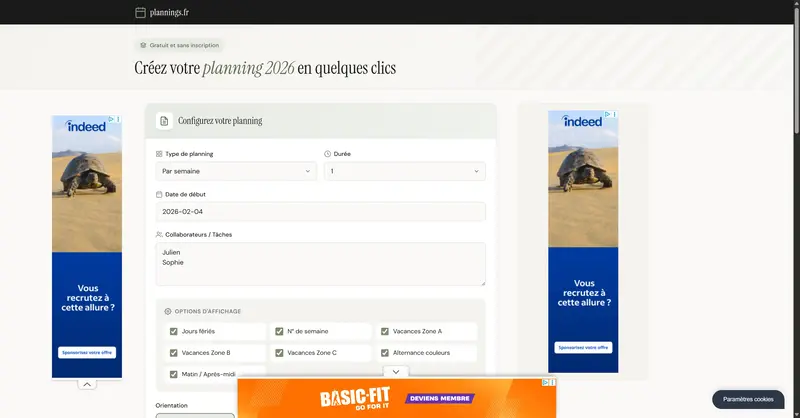Viewport: 800px width, 418px height.
Task: Toggle the Matin / Après-midi checkbox
Action: (173, 375)
